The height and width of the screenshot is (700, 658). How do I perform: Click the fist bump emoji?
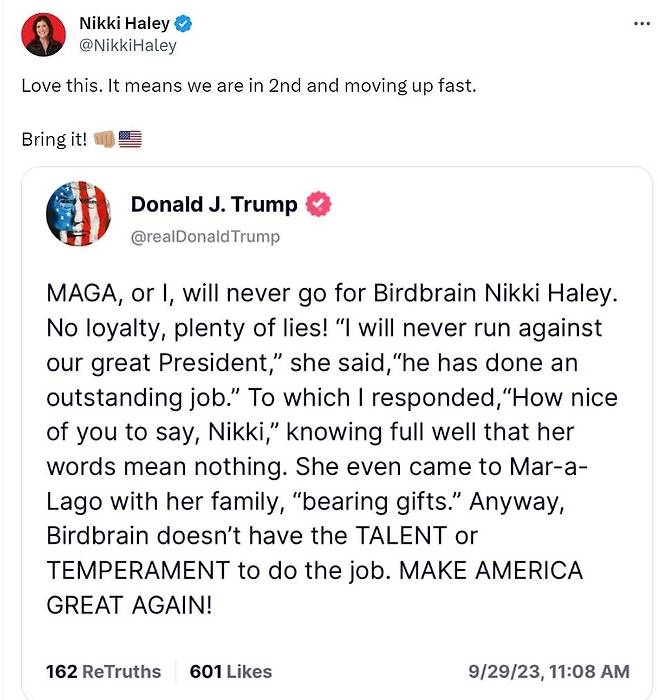[x=104, y=139]
